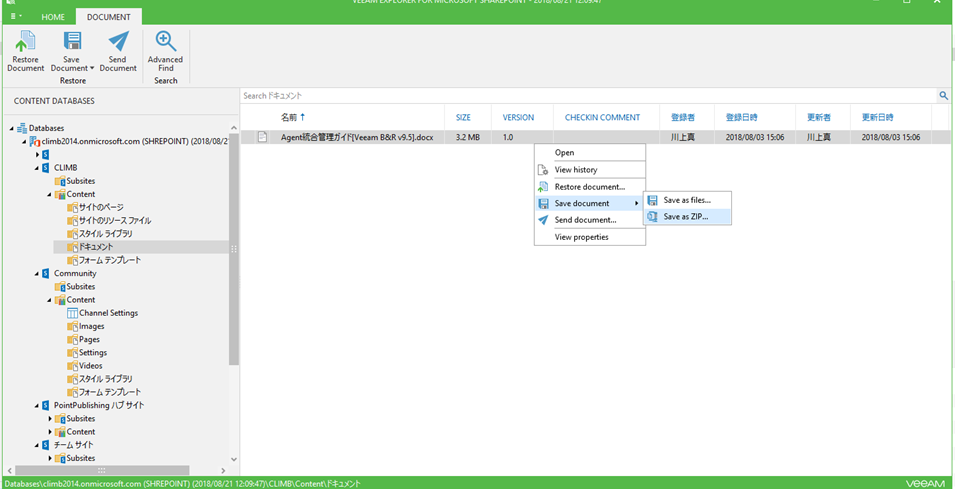Image resolution: width=955 pixels, height=489 pixels.
Task: Click the Restore Document ribbon icon
Action: tap(26, 41)
